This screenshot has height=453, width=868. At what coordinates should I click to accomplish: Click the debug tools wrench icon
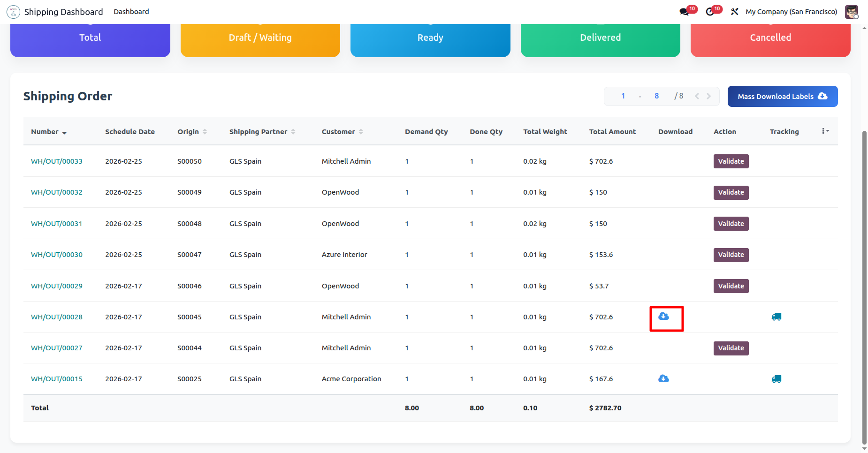tap(735, 12)
